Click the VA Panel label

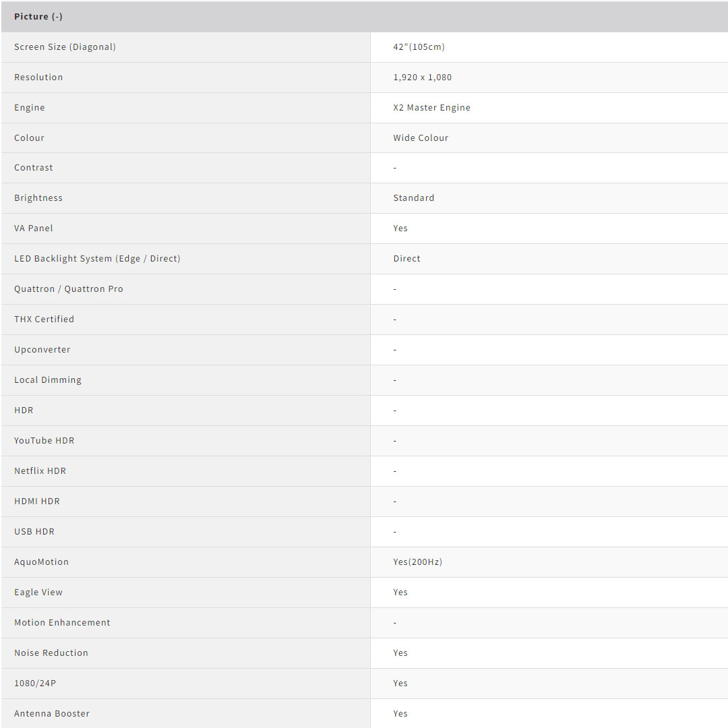[x=34, y=229]
